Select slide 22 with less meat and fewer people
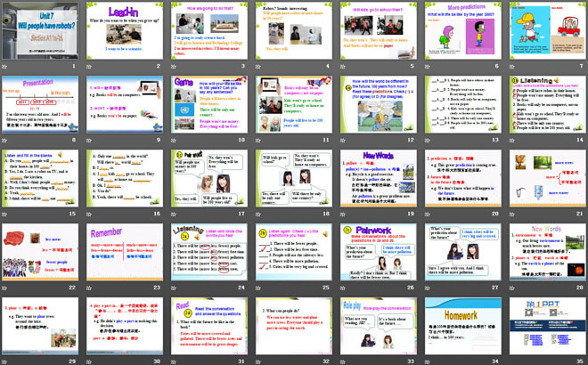This screenshot has width=588, height=365. [x=40, y=252]
